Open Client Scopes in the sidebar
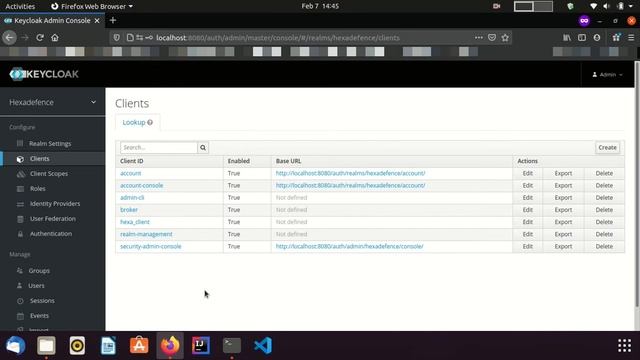The width and height of the screenshot is (640, 360). pyautogui.click(x=49, y=174)
